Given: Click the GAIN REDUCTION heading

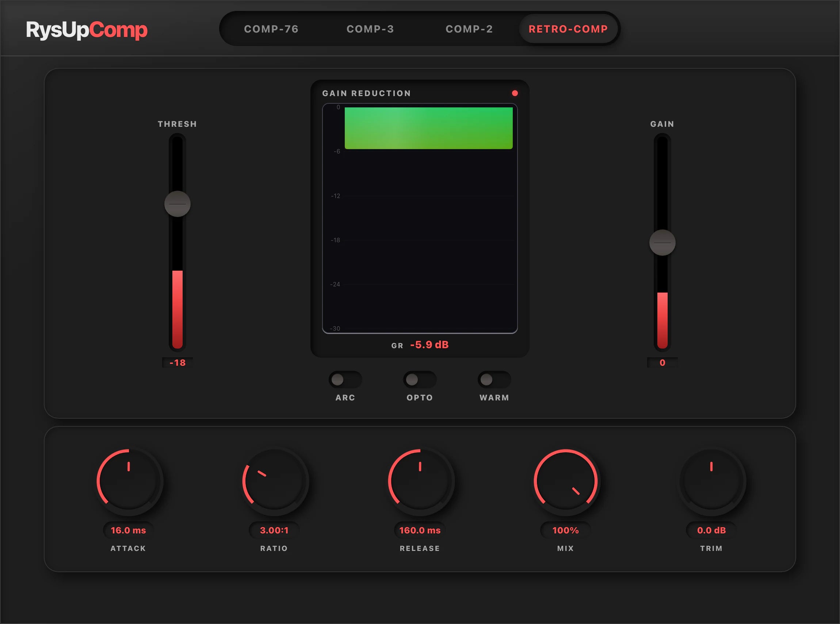Looking at the screenshot, I should point(366,93).
